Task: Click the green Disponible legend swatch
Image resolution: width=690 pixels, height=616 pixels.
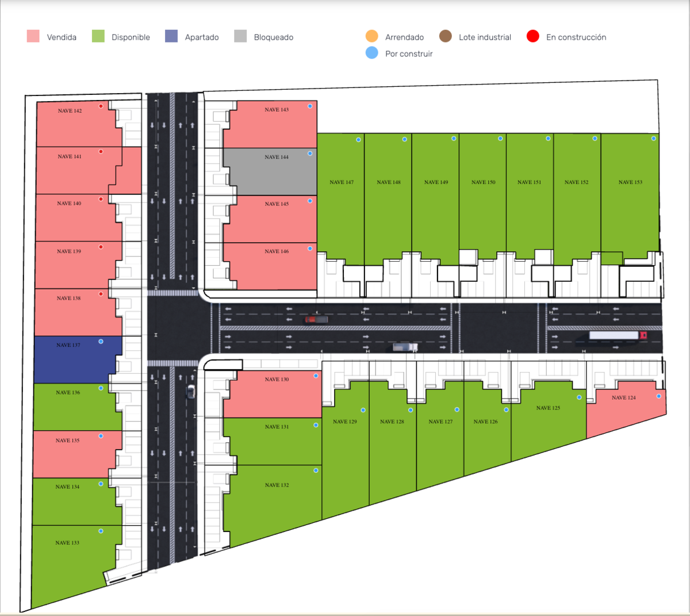Action: pyautogui.click(x=98, y=37)
